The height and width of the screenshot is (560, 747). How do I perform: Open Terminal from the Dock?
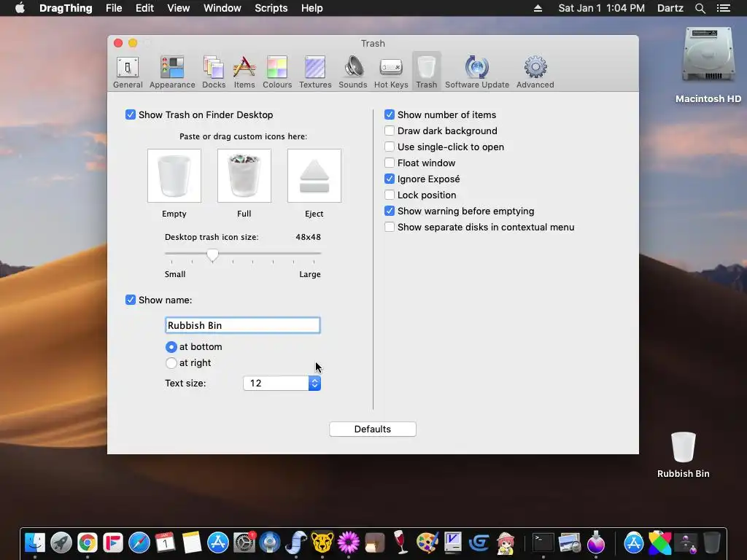[x=543, y=542]
